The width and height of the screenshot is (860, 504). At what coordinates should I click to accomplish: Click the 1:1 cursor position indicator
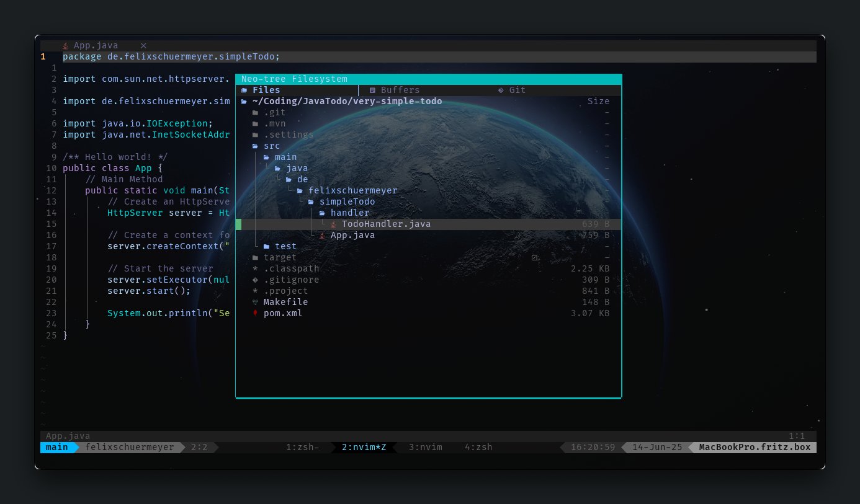(797, 436)
